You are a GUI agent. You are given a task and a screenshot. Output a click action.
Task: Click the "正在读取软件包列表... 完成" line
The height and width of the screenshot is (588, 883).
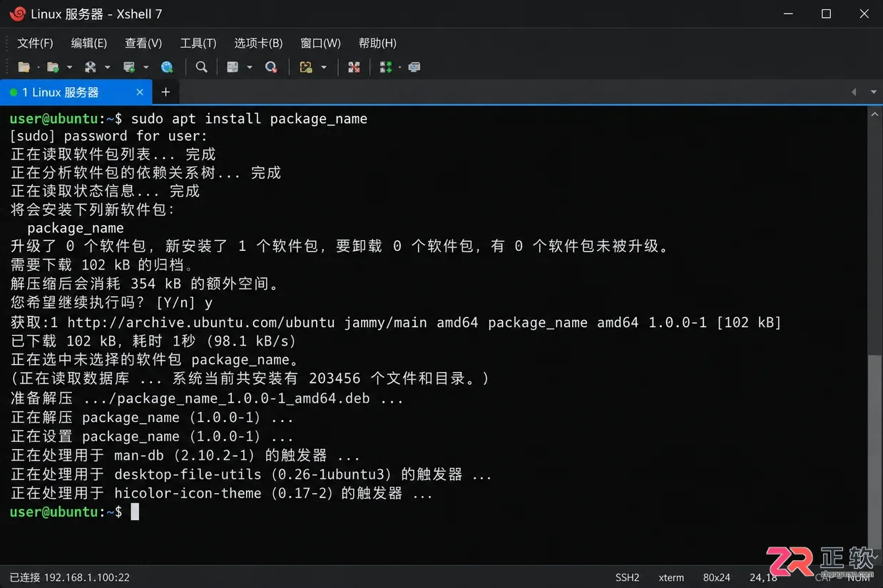pyautogui.click(x=113, y=155)
